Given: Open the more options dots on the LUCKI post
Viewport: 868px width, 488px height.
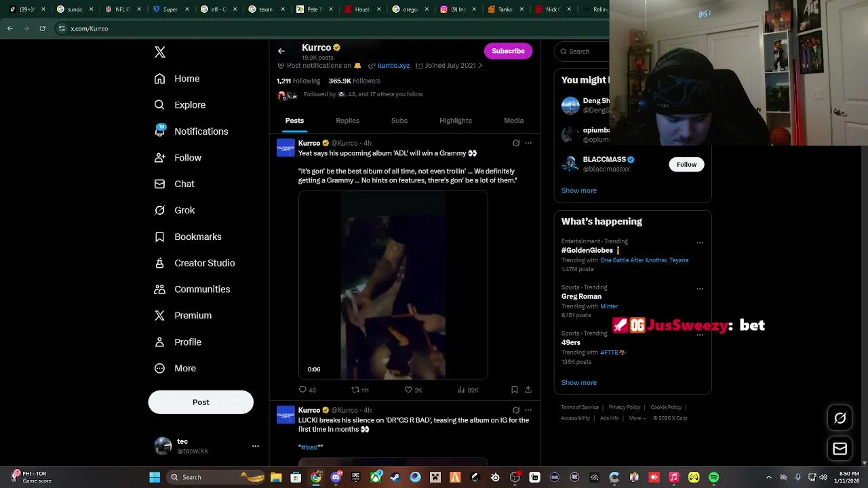Looking at the screenshot, I should pyautogui.click(x=528, y=410).
